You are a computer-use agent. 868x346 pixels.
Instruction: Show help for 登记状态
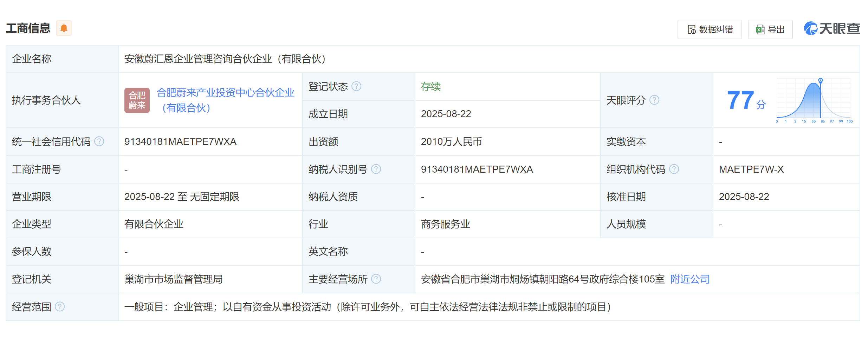pyautogui.click(x=356, y=86)
